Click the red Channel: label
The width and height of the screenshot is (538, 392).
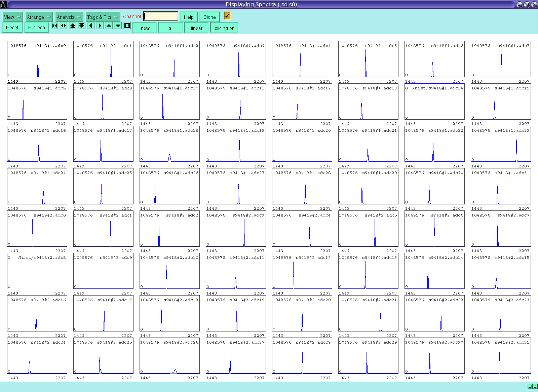(132, 16)
